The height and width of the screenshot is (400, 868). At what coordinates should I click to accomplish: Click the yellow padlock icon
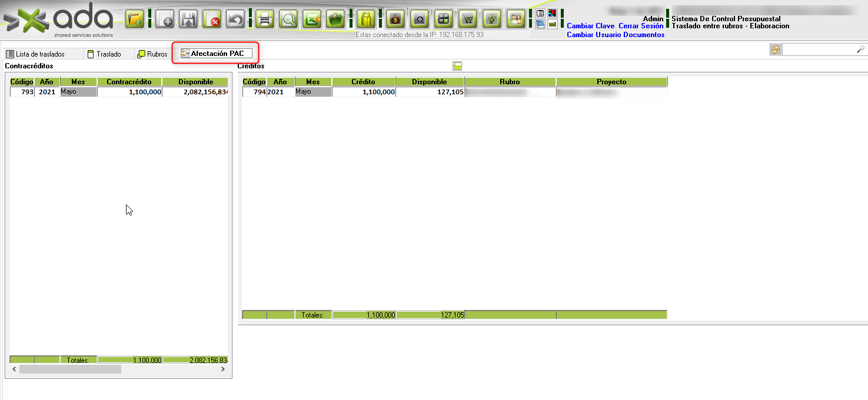pyautogui.click(x=366, y=19)
